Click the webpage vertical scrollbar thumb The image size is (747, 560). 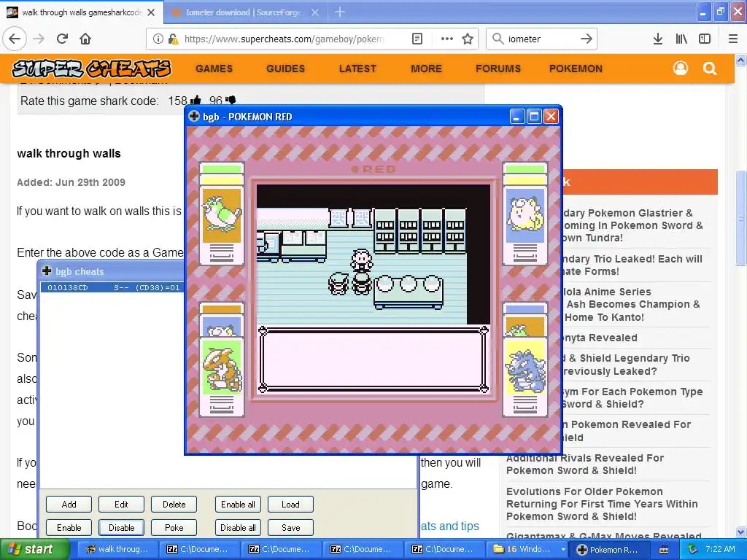741,219
